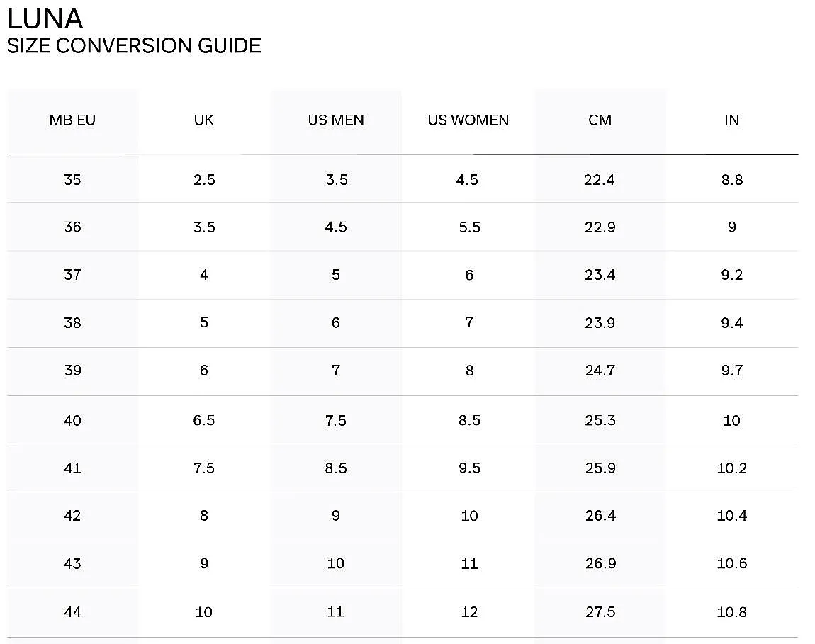Click the US WOMEN column header
This screenshot has height=644, width=815.
(468, 120)
